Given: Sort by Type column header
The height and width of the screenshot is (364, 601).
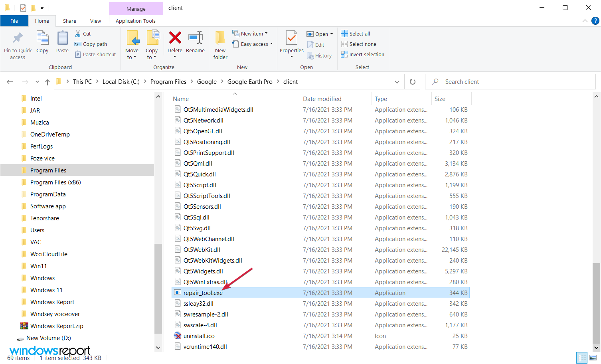Looking at the screenshot, I should pyautogui.click(x=401, y=99).
